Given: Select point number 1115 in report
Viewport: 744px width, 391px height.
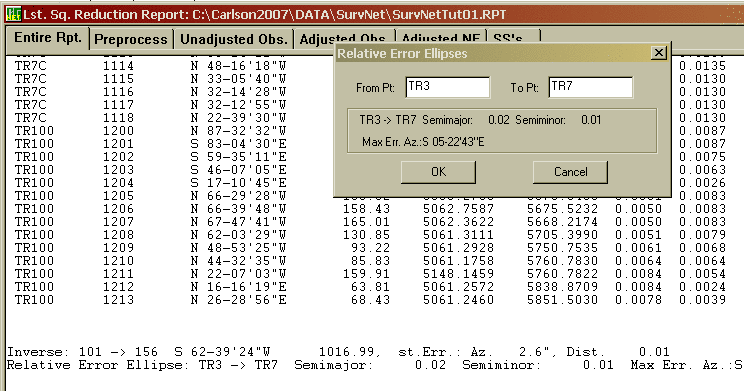Looking at the screenshot, I should [x=119, y=79].
